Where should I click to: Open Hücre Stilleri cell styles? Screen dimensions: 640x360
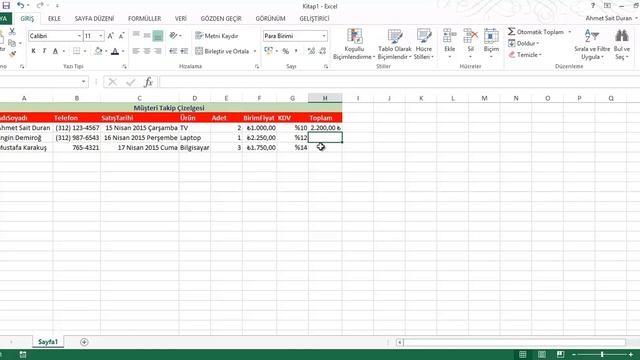424,44
